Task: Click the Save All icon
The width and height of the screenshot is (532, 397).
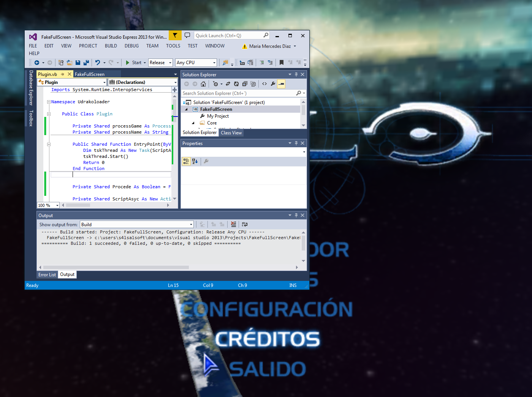Action: pos(86,63)
